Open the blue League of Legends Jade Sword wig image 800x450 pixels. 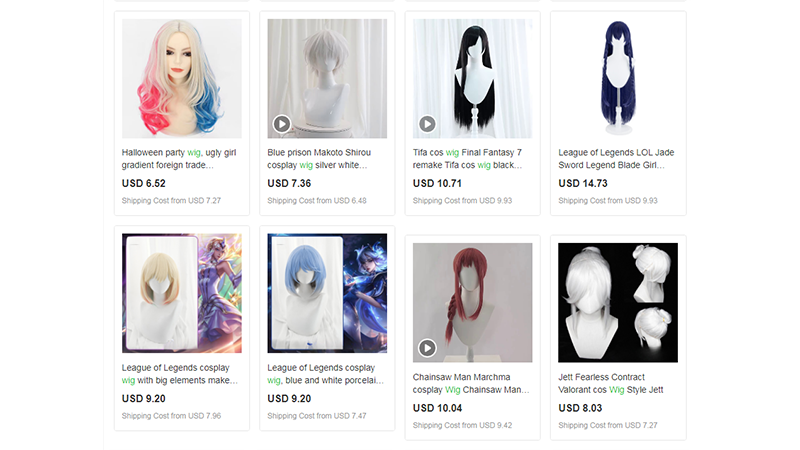(x=618, y=79)
